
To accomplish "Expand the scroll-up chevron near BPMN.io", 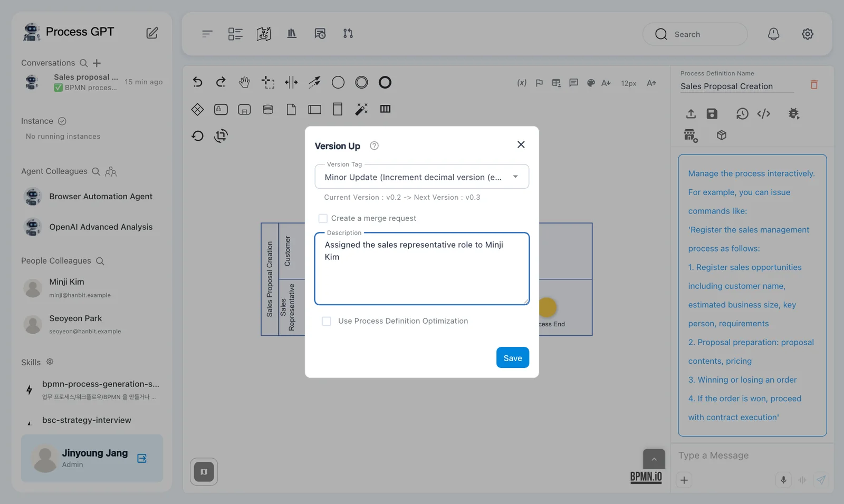I will pos(654,459).
